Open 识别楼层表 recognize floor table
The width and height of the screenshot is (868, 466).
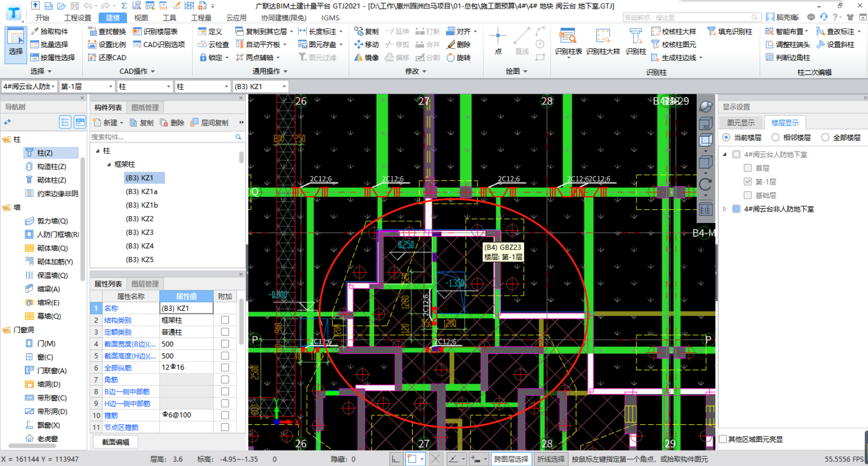(x=155, y=31)
